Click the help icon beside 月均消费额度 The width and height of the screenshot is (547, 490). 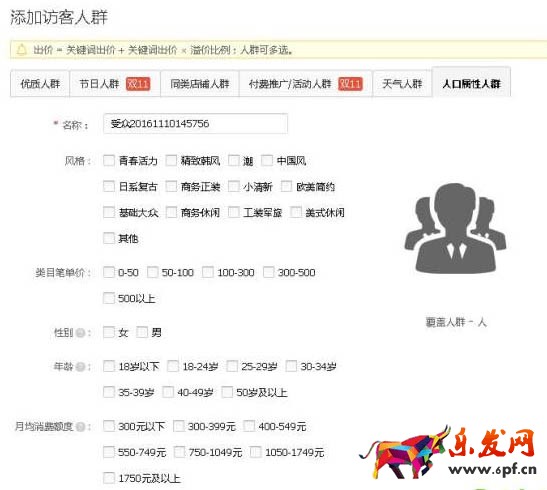click(x=81, y=427)
